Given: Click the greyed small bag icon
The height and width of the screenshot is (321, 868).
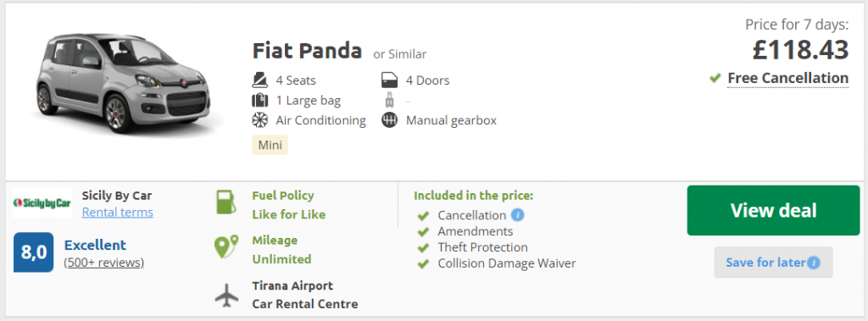Looking at the screenshot, I should pos(390,101).
